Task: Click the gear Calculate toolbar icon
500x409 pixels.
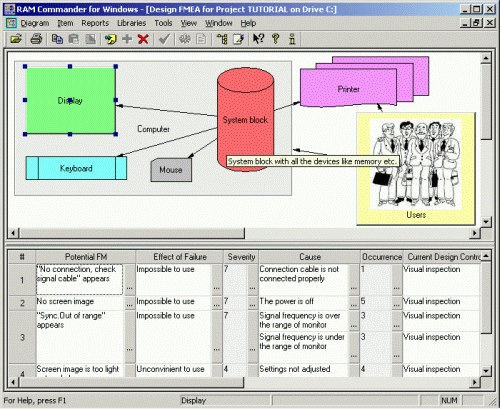Action: [184, 39]
